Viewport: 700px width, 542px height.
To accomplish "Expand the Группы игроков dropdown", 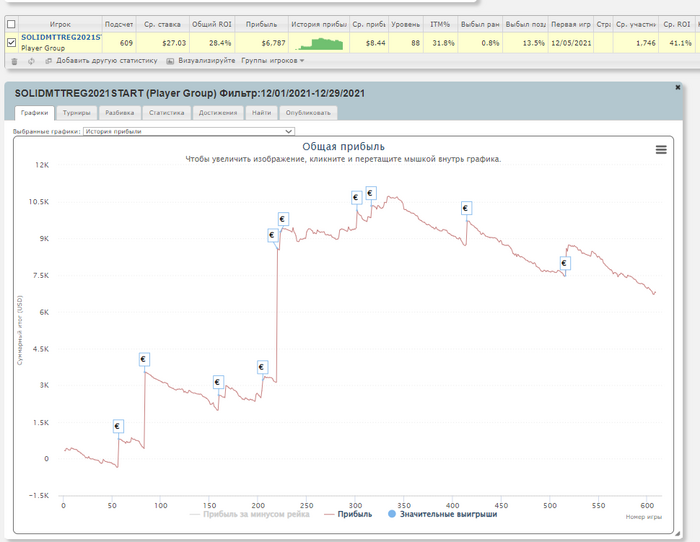I will [x=273, y=60].
